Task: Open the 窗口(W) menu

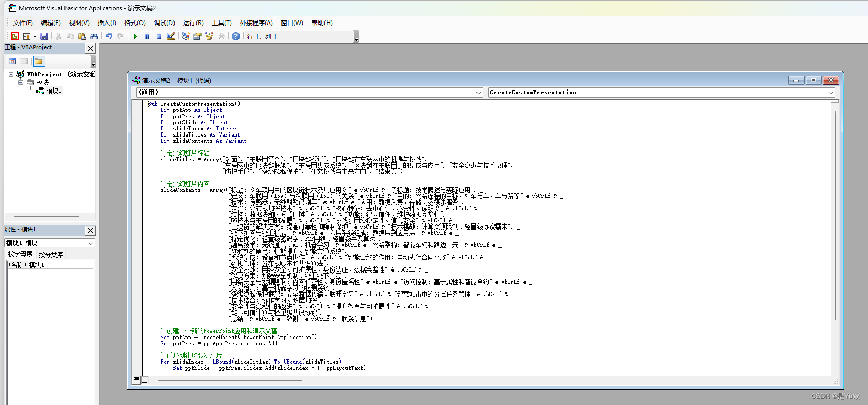Action: click(x=292, y=23)
